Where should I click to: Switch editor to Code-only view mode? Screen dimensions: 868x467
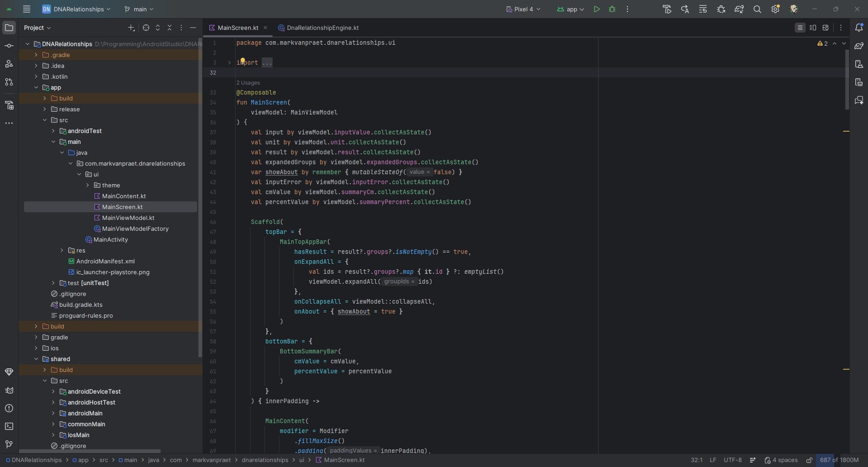(x=800, y=28)
